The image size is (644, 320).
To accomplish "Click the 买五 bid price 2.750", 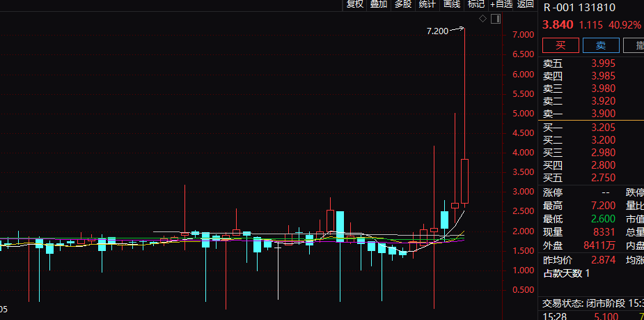I will click(603, 178).
